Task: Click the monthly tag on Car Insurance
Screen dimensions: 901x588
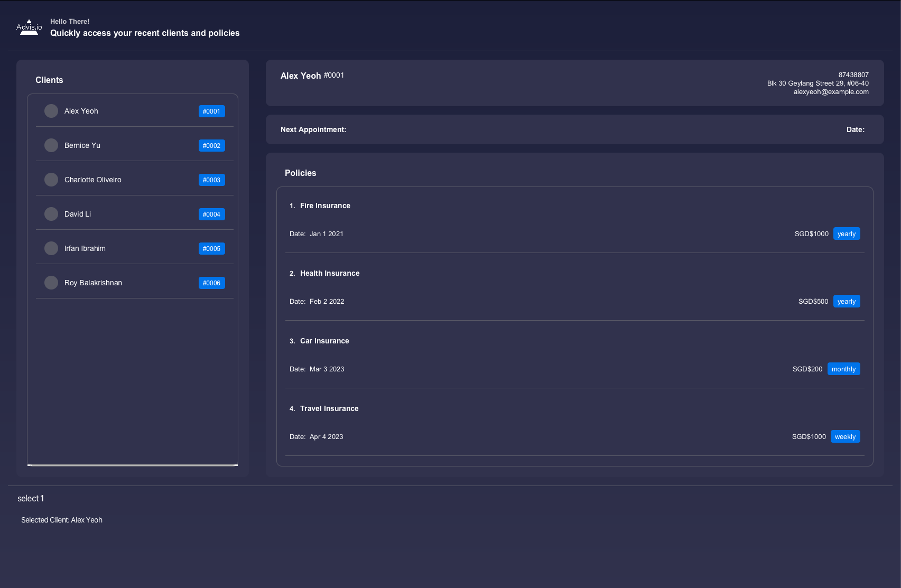Action: [843, 369]
